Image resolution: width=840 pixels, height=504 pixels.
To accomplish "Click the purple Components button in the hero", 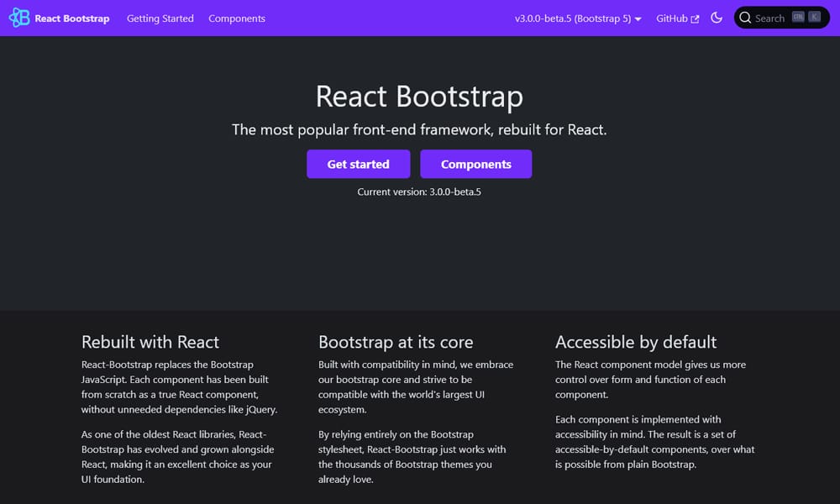I will (475, 164).
